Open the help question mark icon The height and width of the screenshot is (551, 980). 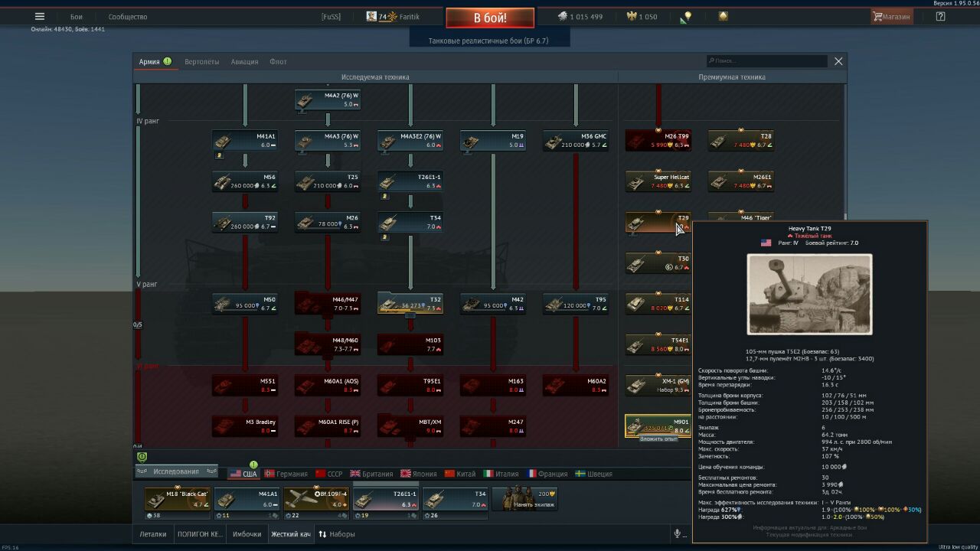point(941,17)
